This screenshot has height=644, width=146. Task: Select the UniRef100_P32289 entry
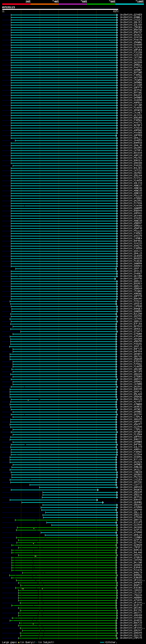coord(131,52)
